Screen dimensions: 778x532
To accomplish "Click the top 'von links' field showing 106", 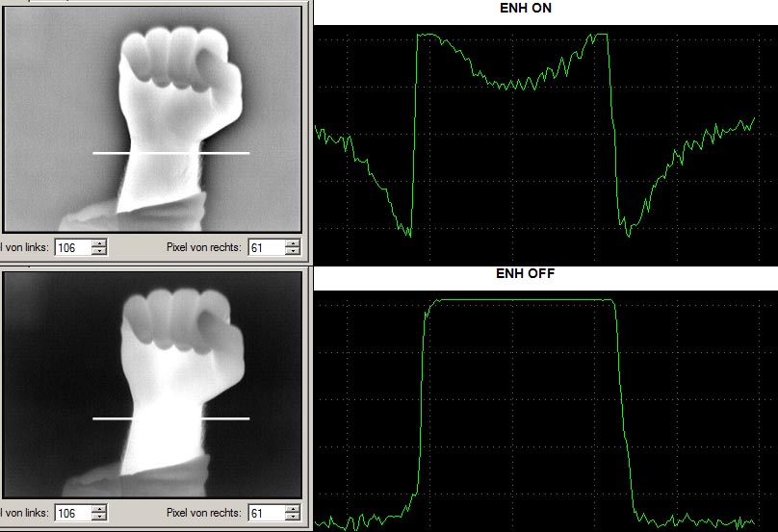I will (72, 247).
